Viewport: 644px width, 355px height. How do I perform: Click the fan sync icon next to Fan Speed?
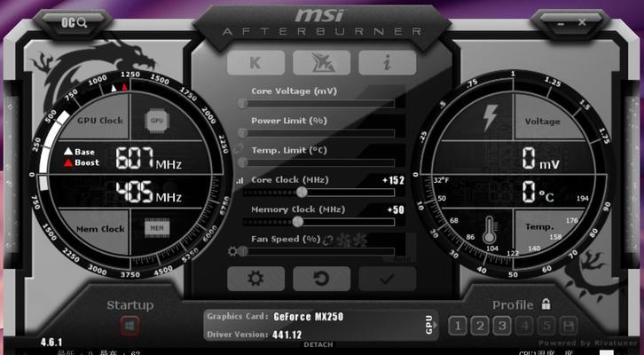click(x=327, y=240)
